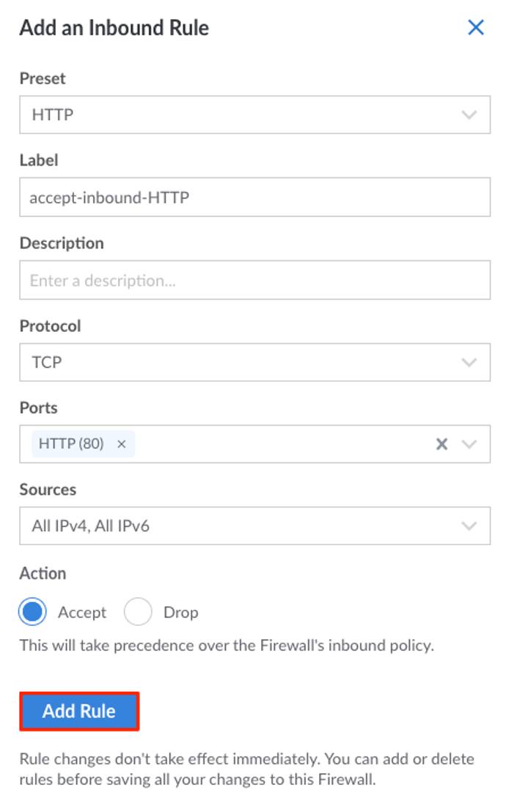The width and height of the screenshot is (509, 812).
Task: Click the Protocol dropdown arrow
Action: [469, 361]
